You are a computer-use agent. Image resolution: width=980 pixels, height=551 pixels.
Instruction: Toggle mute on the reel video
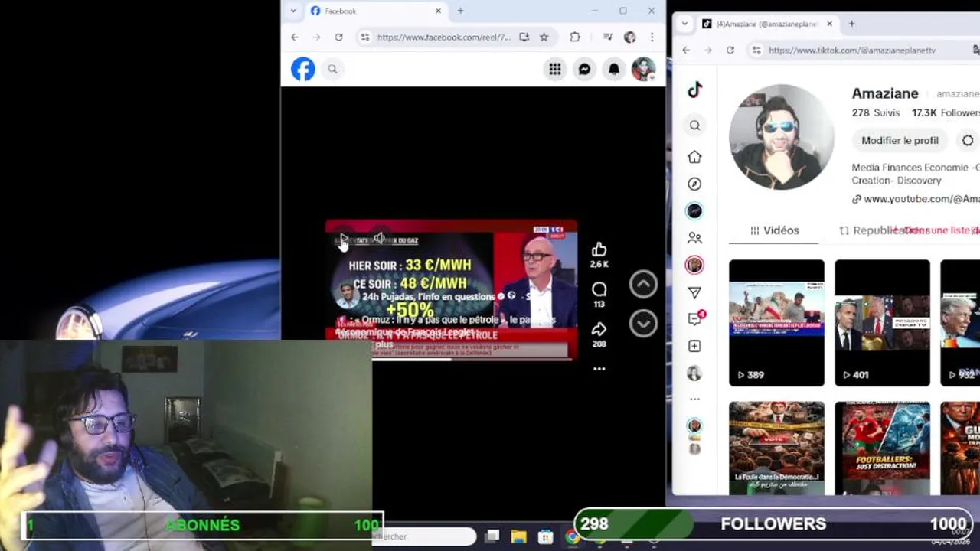coord(379,239)
